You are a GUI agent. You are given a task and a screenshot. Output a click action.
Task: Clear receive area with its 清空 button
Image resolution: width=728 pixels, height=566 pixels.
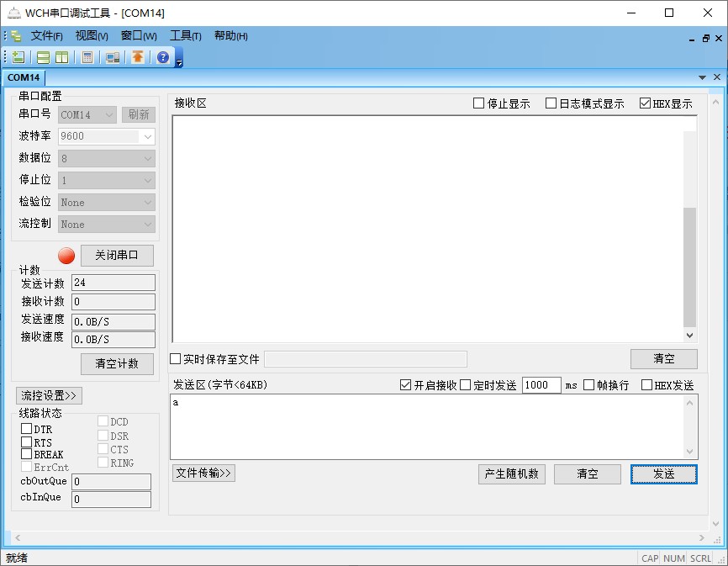[x=664, y=359]
